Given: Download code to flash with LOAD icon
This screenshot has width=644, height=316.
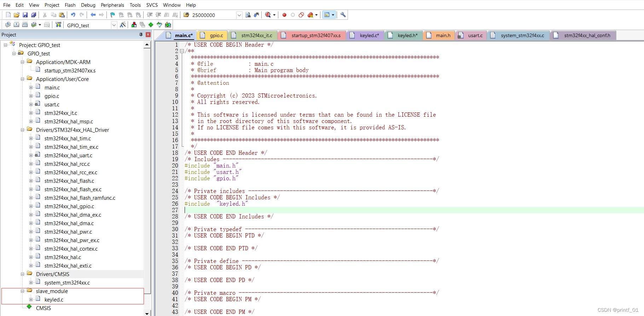Looking at the screenshot, I should click(58, 25).
